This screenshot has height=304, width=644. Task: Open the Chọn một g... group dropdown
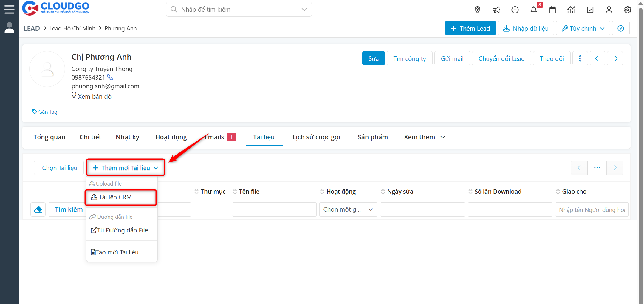[348, 209]
